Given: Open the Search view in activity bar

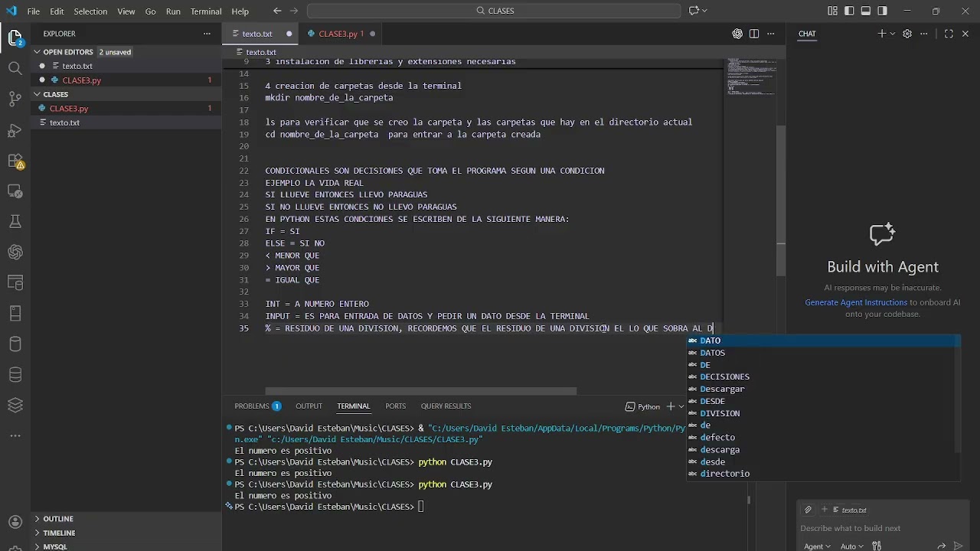Looking at the screenshot, I should coord(15,68).
